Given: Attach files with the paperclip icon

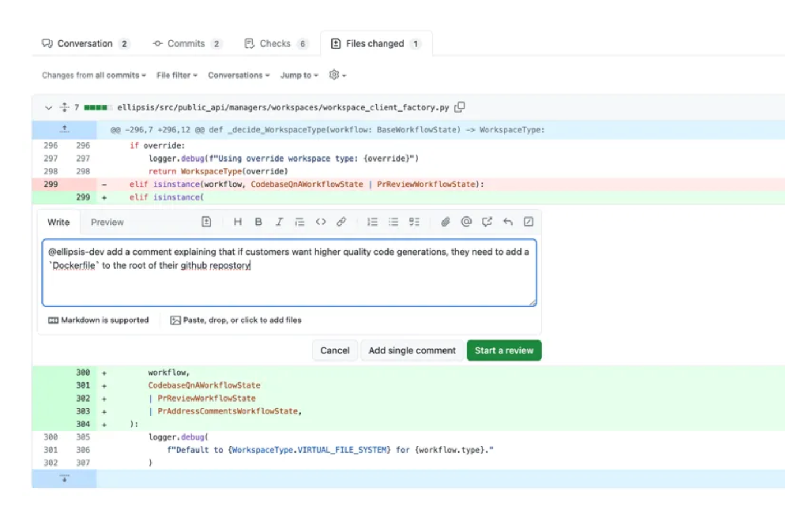Looking at the screenshot, I should coord(445,222).
